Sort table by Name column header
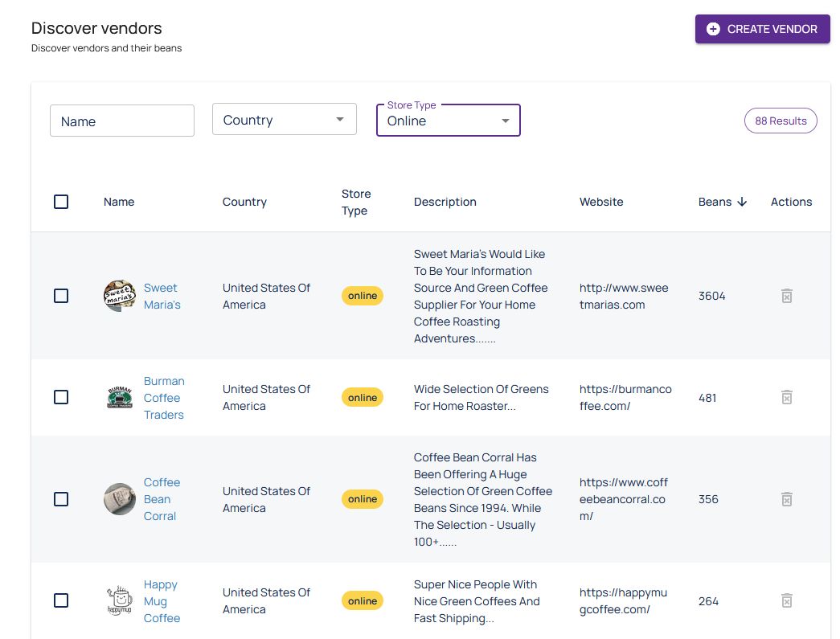 (x=119, y=202)
